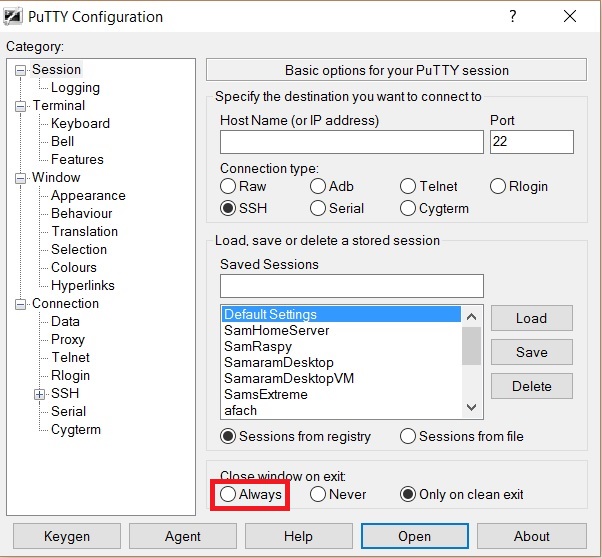Launch the Agent button

183,536
